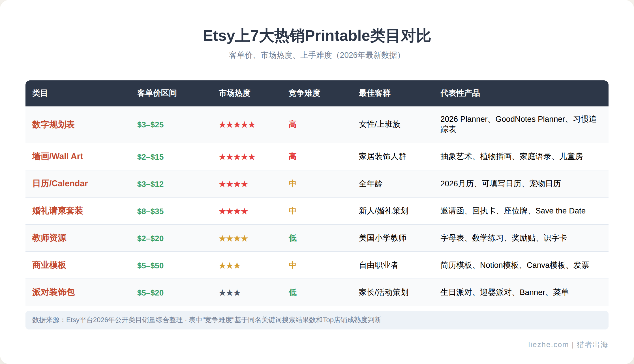Click products text '生日派对、迎婴派对、Banner、菜单'

coord(504,292)
